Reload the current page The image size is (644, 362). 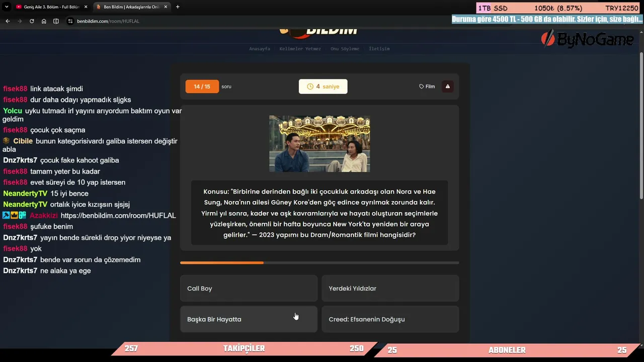(32, 21)
